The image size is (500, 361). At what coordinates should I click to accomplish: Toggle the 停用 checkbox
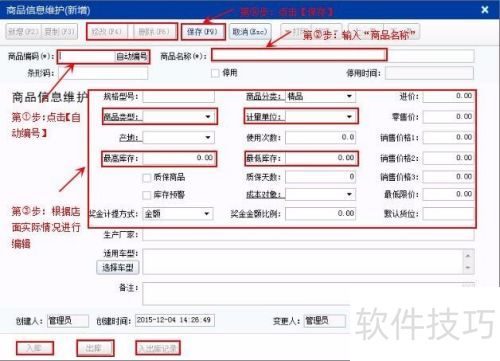pyautogui.click(x=215, y=73)
